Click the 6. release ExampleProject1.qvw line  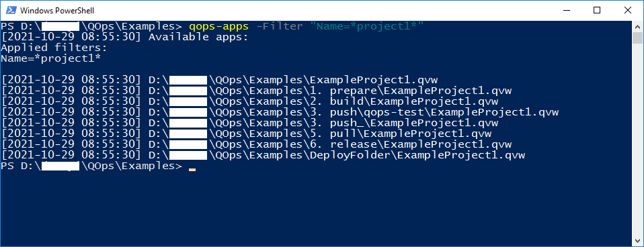pyautogui.click(x=256, y=144)
